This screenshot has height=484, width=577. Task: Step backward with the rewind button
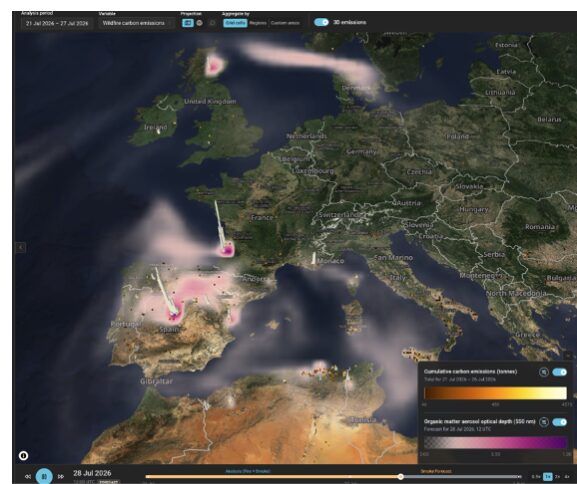[x=28, y=476]
